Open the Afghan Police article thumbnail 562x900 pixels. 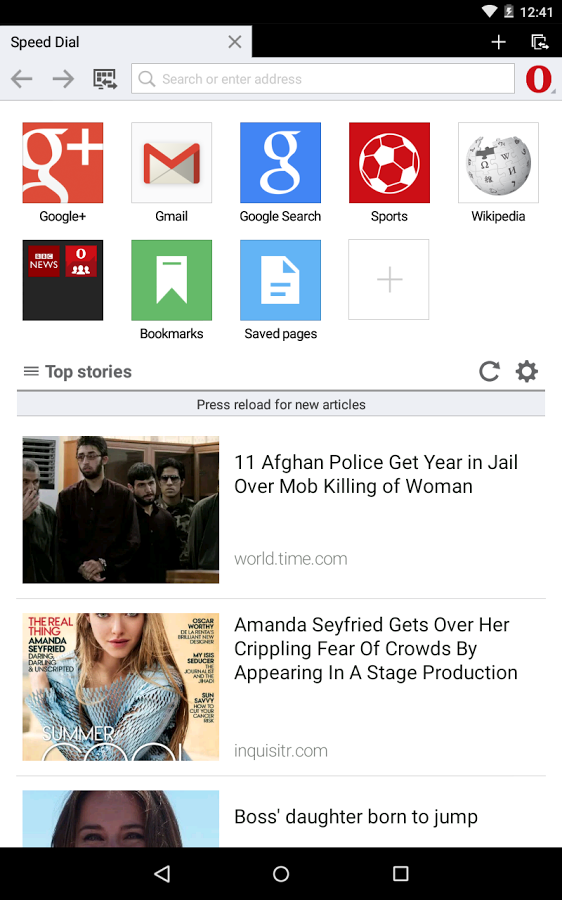pos(121,510)
